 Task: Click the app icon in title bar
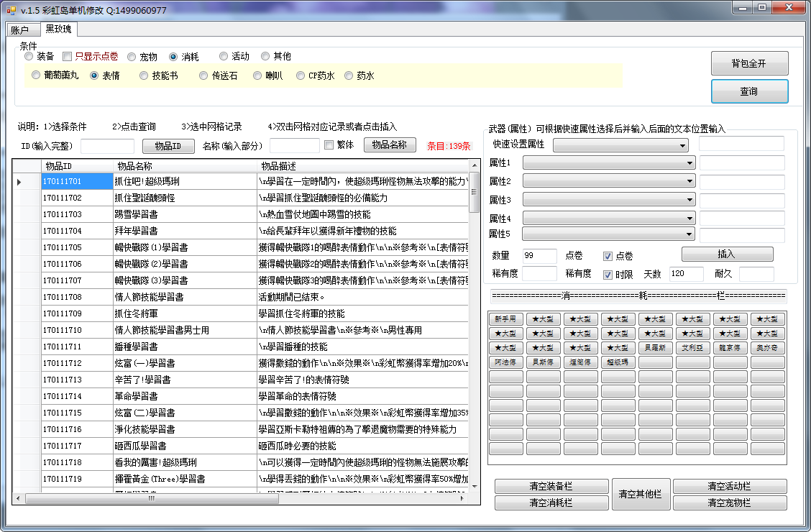click(12, 10)
